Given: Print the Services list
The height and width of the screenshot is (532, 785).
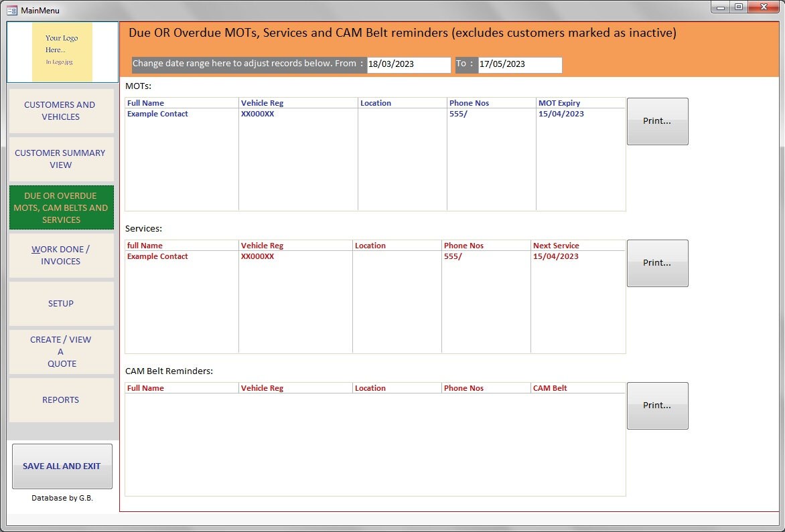Looking at the screenshot, I should click(657, 262).
